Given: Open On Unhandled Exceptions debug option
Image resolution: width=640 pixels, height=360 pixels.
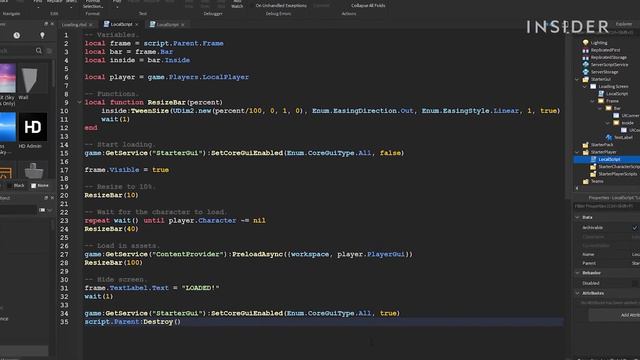Looking at the screenshot, I should pyautogui.click(x=281, y=5).
